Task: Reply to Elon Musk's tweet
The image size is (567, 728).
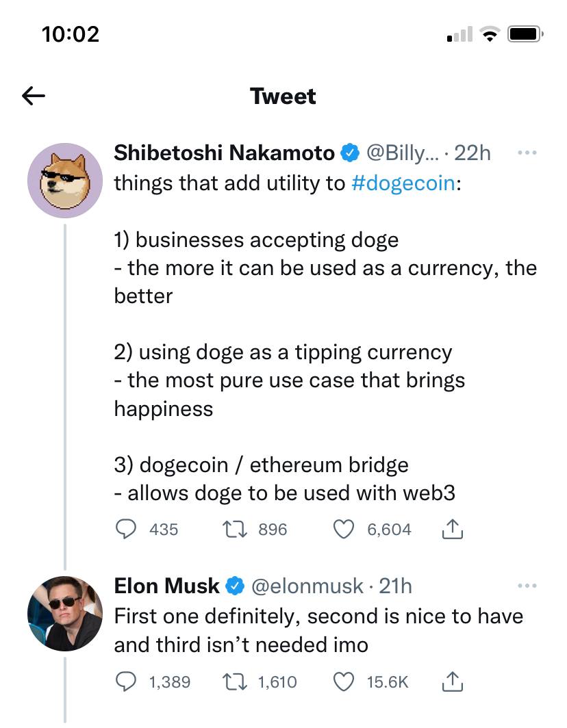Action: coord(125,681)
